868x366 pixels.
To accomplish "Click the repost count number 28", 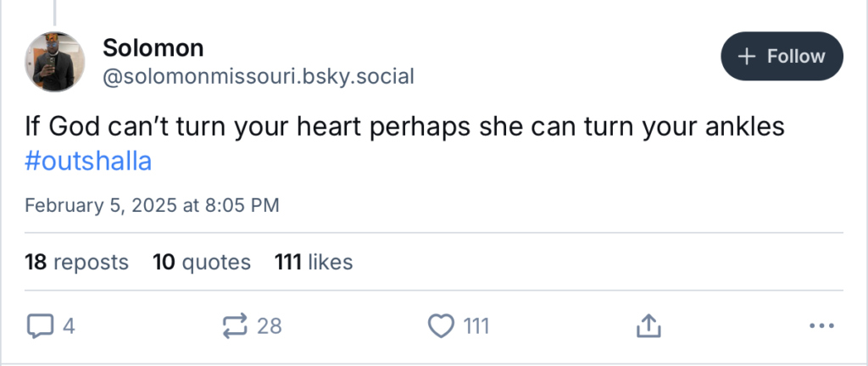I will click(x=269, y=325).
